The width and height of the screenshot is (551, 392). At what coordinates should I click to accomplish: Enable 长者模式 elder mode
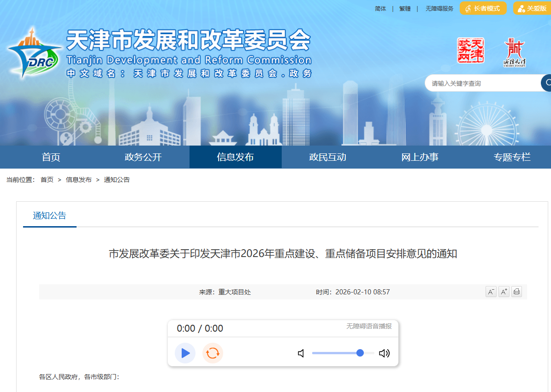click(483, 8)
